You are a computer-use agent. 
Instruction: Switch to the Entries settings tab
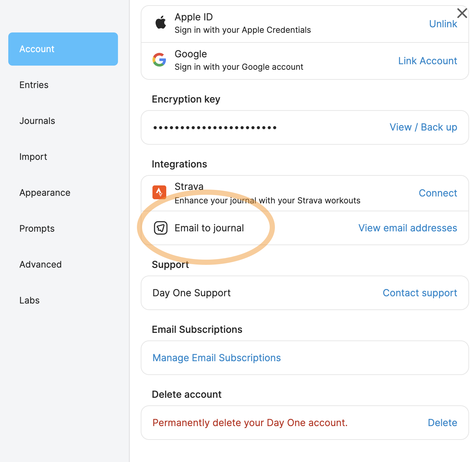click(x=34, y=85)
